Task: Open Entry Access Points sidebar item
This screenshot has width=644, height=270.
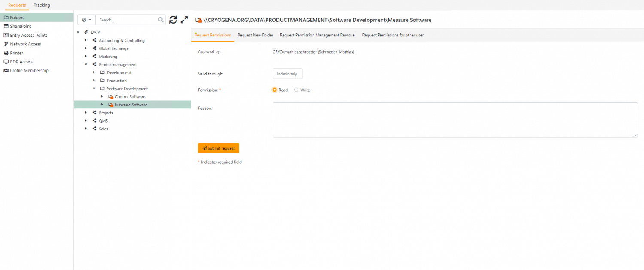Action: click(28, 36)
